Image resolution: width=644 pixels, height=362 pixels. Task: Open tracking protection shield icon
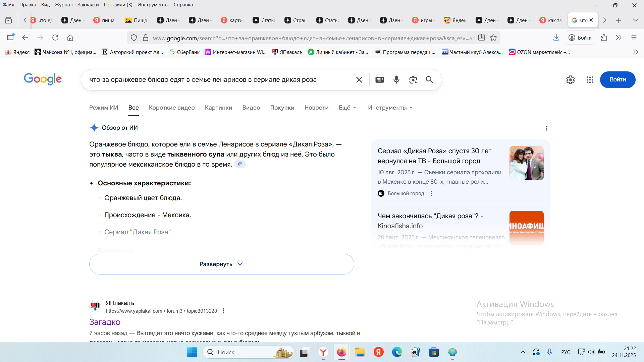click(x=134, y=38)
